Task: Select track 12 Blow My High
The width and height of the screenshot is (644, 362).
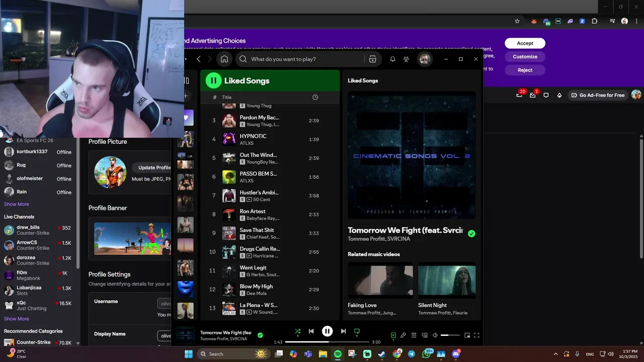Action: coord(271,290)
